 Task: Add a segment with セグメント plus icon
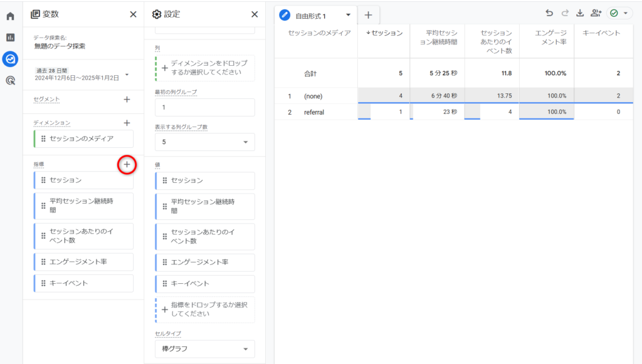(127, 99)
